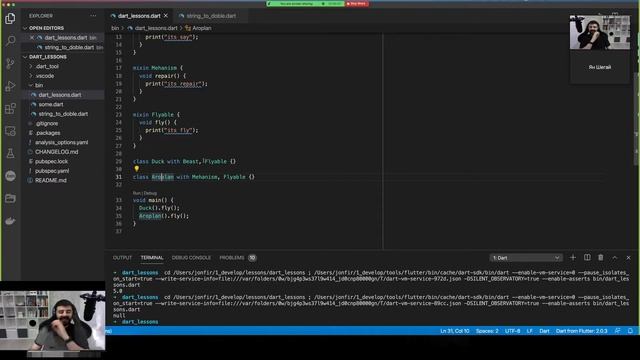Open the Extensions view
The width and height of the screenshot is (640, 360).
coord(10,109)
